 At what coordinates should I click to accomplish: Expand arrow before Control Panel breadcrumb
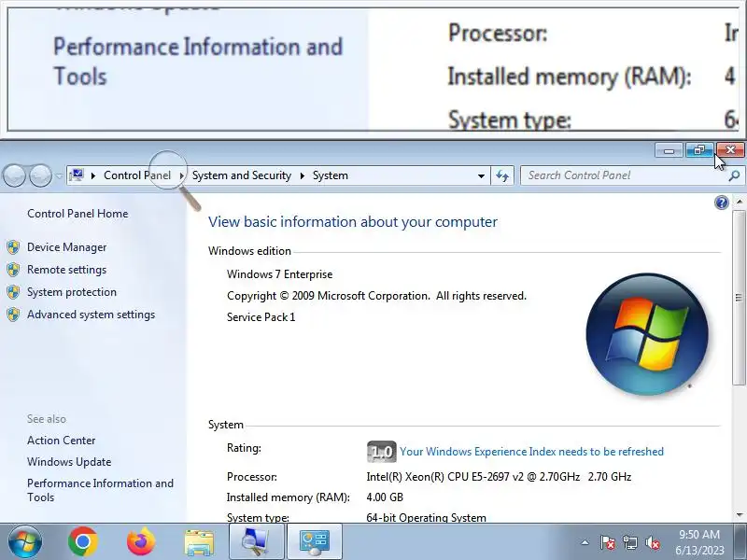93,175
